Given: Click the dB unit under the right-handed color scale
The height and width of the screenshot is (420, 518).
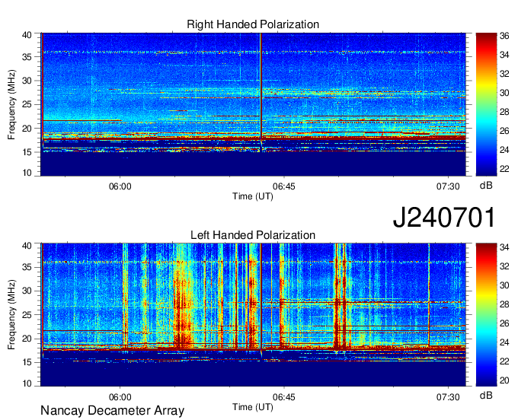Looking at the screenshot, I should click(x=486, y=186).
